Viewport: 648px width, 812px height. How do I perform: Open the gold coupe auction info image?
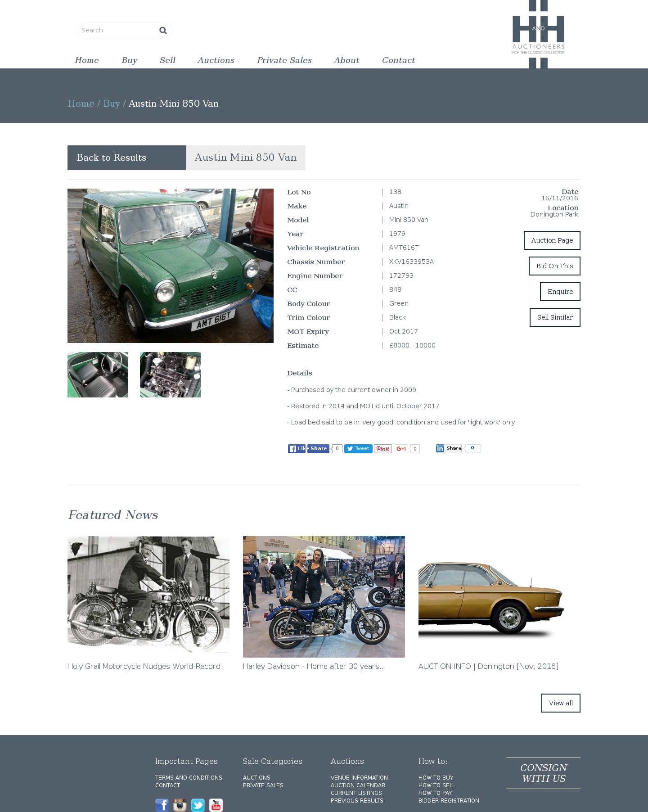point(499,597)
